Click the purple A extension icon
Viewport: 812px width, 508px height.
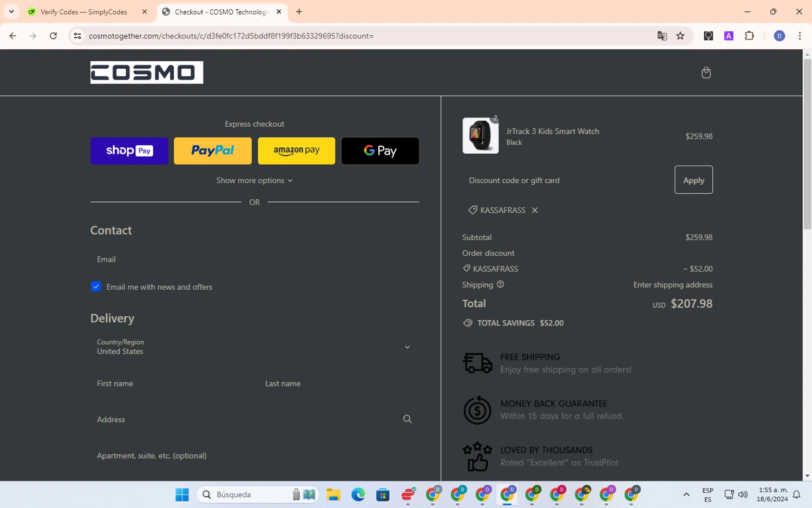pyautogui.click(x=729, y=36)
